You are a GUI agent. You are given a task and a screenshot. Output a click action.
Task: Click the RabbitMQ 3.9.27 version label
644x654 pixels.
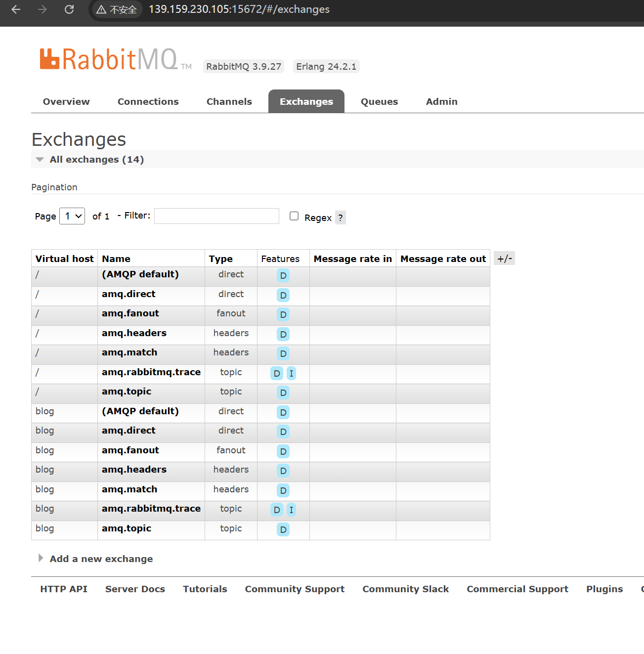click(x=244, y=66)
